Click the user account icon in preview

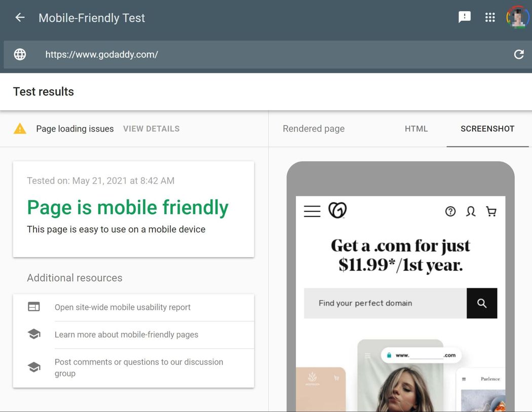471,212
